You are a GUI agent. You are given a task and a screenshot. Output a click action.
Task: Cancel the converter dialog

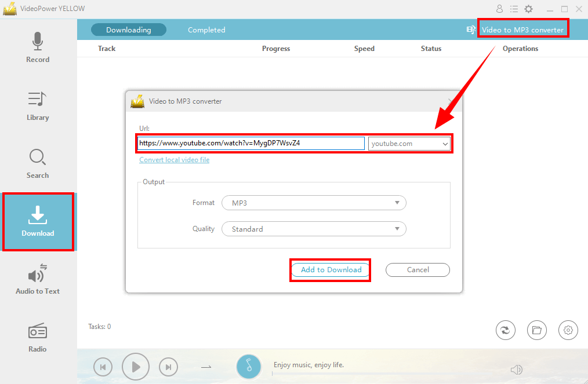click(x=418, y=270)
